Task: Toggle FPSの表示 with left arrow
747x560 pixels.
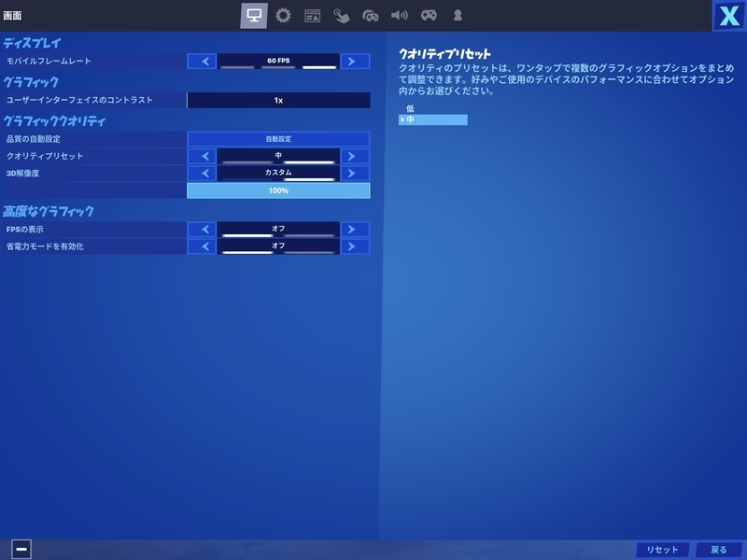Action: point(202,230)
